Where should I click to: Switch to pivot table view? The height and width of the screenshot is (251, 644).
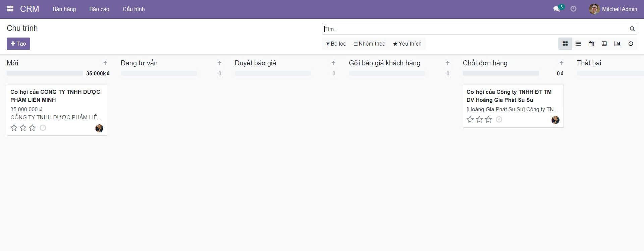604,44
